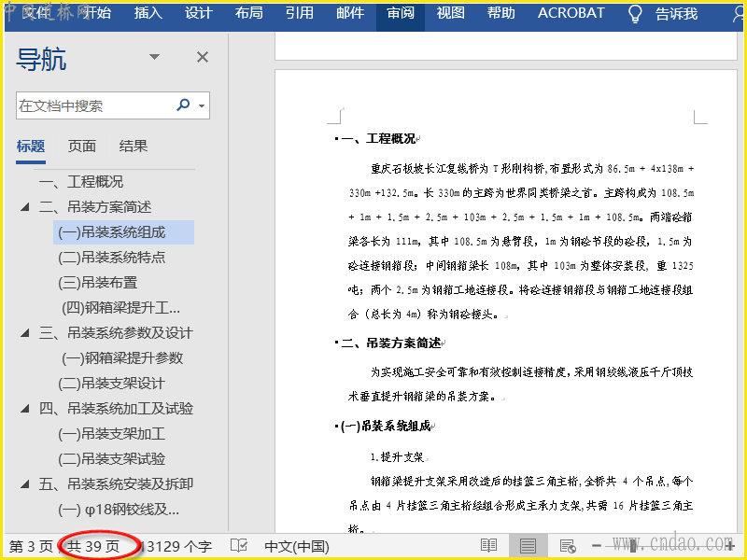Click the proofing check icon in status bar
This screenshot has height=560, width=747.
click(239, 546)
